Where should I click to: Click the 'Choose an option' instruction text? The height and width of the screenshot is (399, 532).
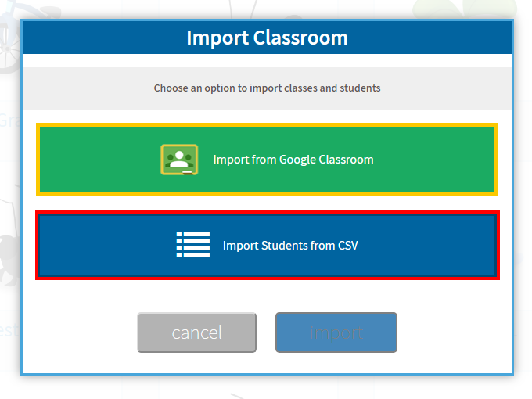pos(267,88)
